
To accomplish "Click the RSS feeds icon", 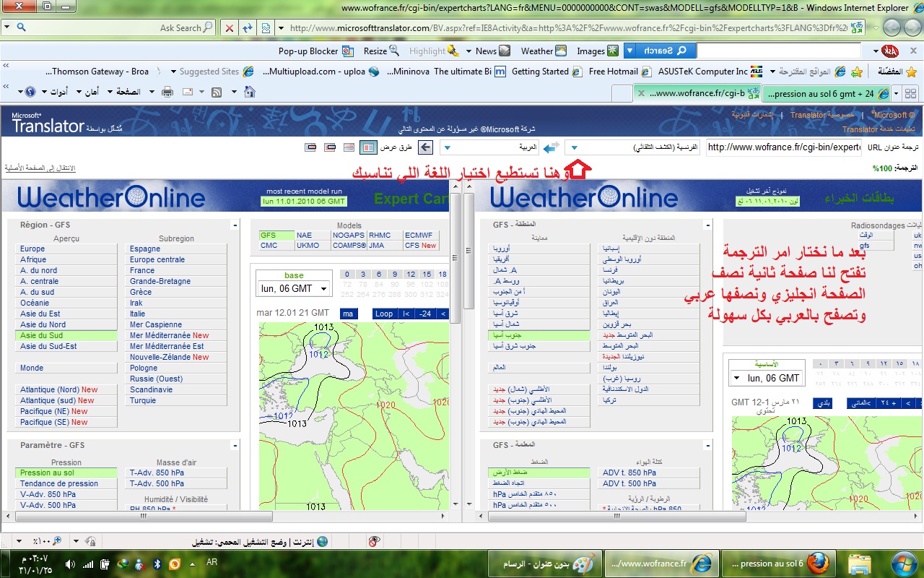I will pos(217,92).
